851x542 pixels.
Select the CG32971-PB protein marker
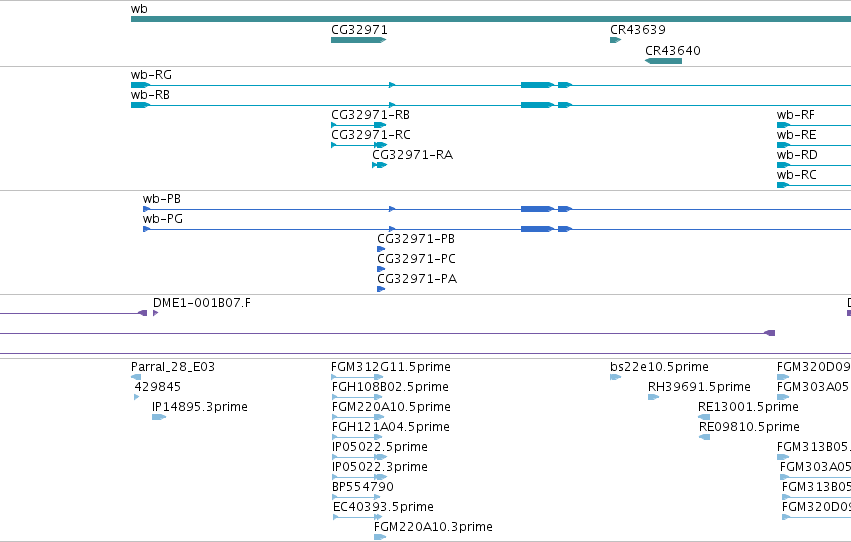[x=381, y=249]
